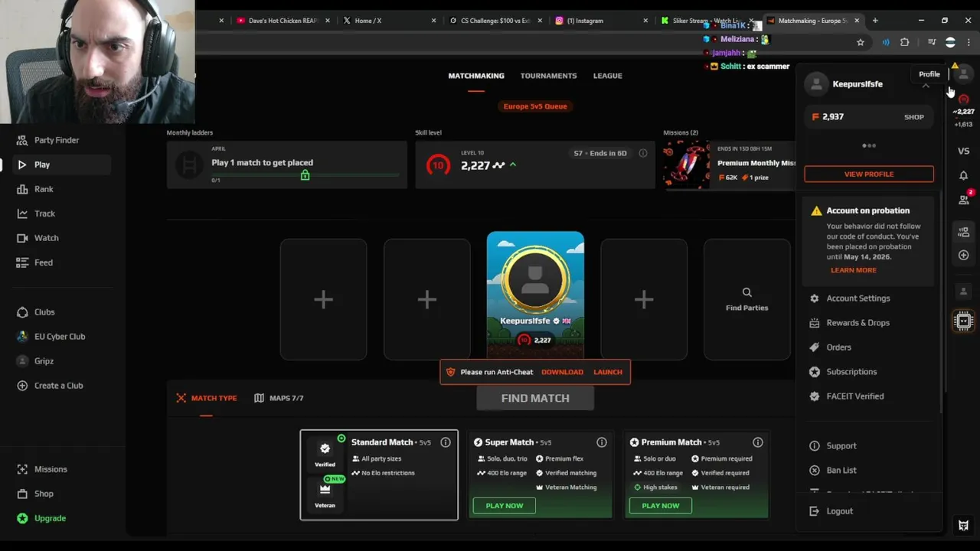This screenshot has height=551, width=980.
Task: Click the Europe 5v5 Queue selector
Action: tap(535, 106)
